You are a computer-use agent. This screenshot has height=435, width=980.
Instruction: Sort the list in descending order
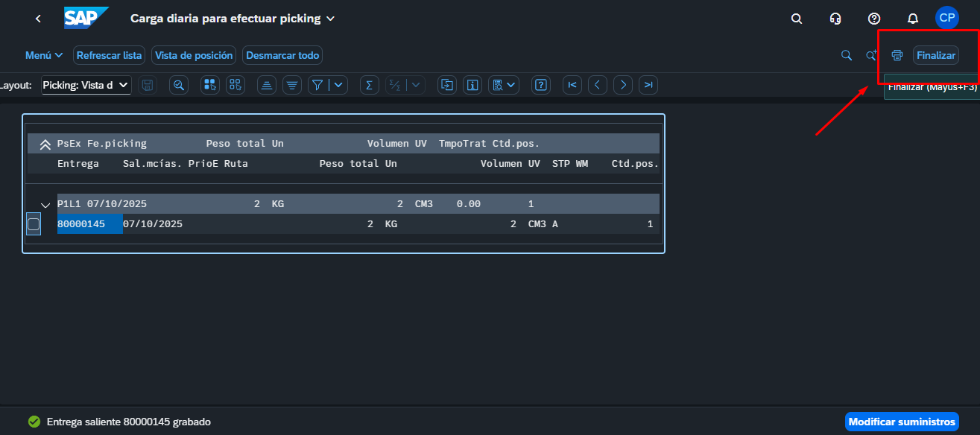click(292, 85)
